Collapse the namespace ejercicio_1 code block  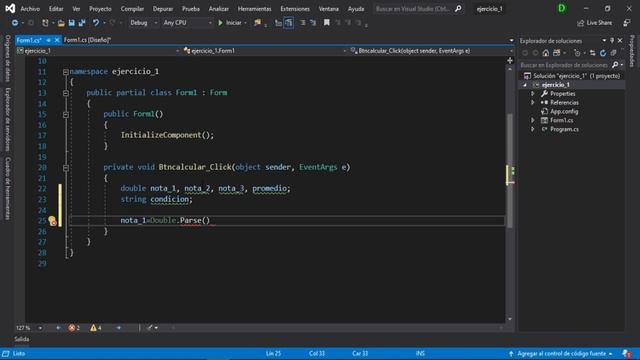click(x=65, y=72)
